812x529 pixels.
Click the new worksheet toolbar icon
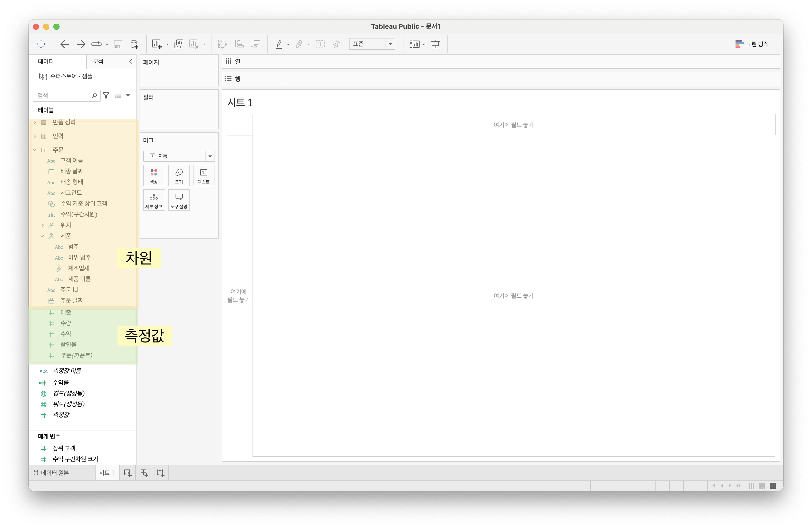click(x=157, y=44)
